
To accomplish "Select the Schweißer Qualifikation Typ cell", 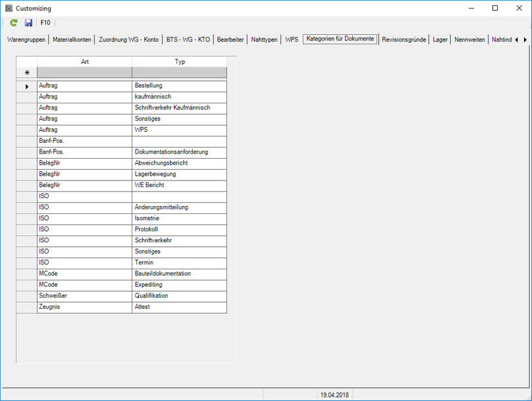I will tap(179, 296).
